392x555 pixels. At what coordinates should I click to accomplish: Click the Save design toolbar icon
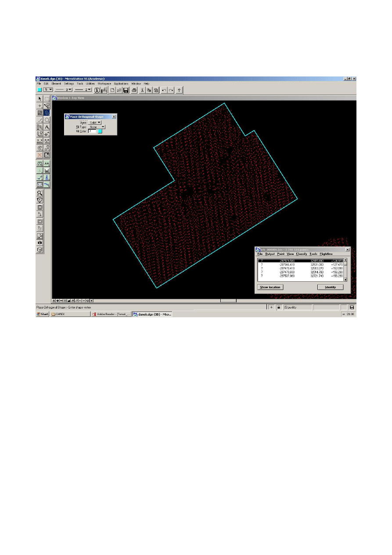click(126, 90)
